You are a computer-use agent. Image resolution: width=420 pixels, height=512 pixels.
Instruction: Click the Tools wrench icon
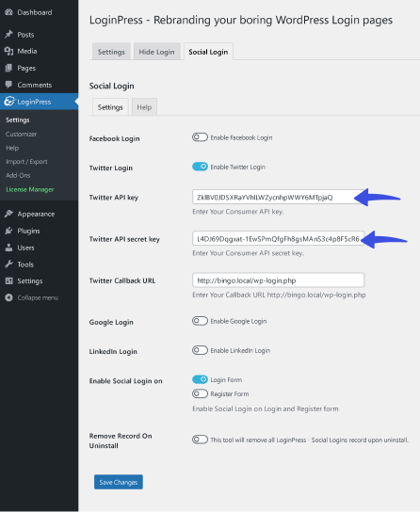coord(8,264)
